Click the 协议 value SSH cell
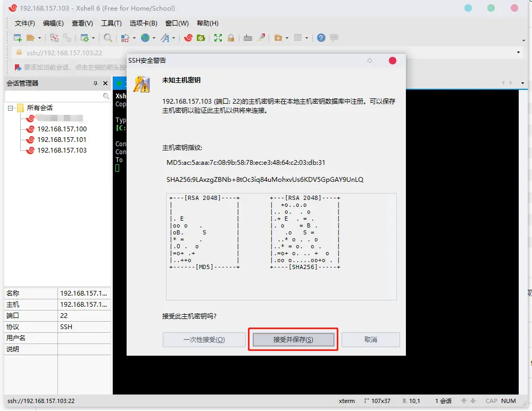This screenshot has width=532, height=411. (84, 327)
